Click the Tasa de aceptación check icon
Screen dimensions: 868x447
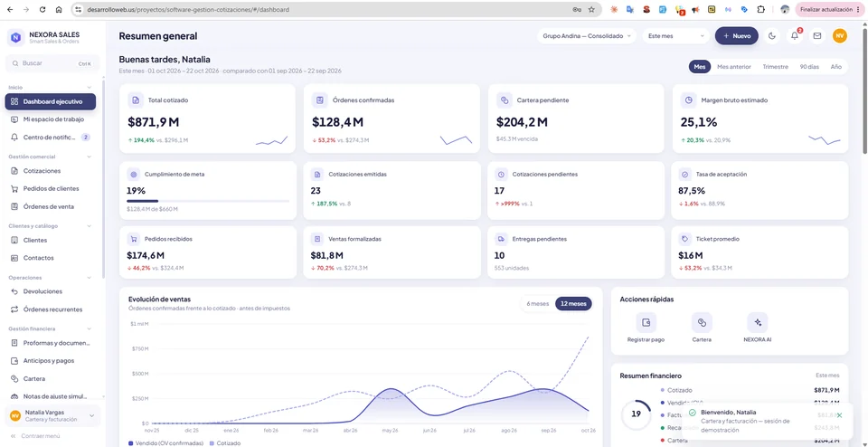click(684, 174)
